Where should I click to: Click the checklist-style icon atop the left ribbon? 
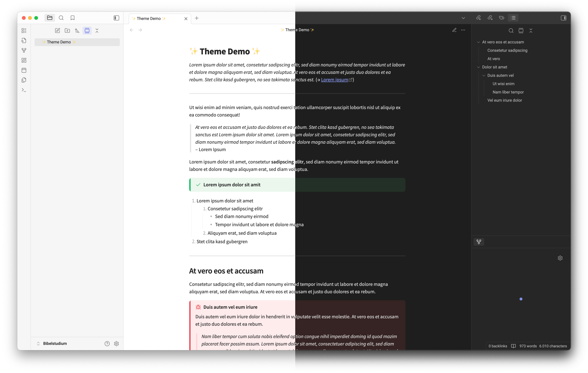[x=24, y=31]
